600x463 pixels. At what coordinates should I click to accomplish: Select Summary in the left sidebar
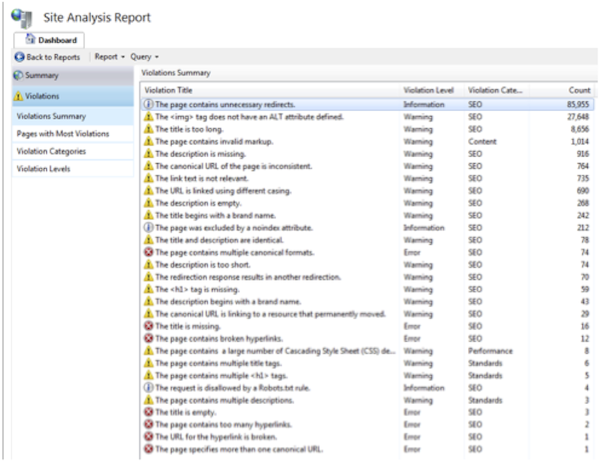[x=73, y=75]
